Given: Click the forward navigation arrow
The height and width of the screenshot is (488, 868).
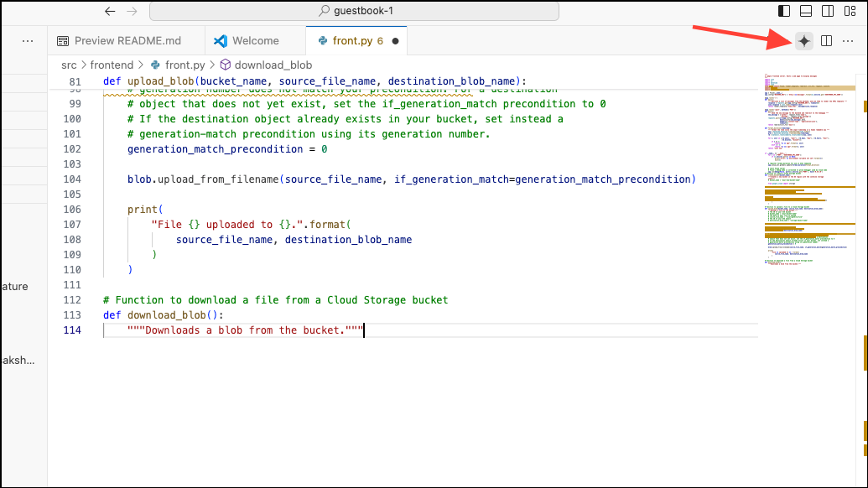Looking at the screenshot, I should coord(132,11).
